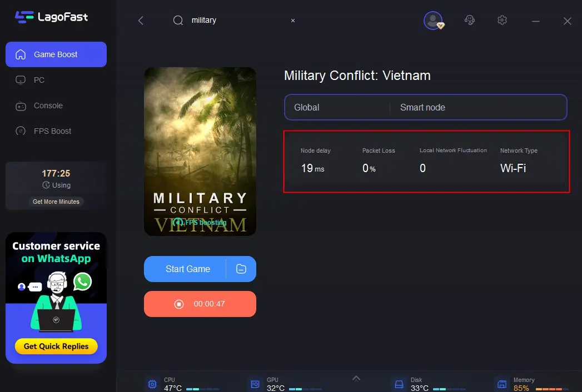Click the Memory usage bar
The width and height of the screenshot is (582, 392).
pyautogui.click(x=552, y=389)
